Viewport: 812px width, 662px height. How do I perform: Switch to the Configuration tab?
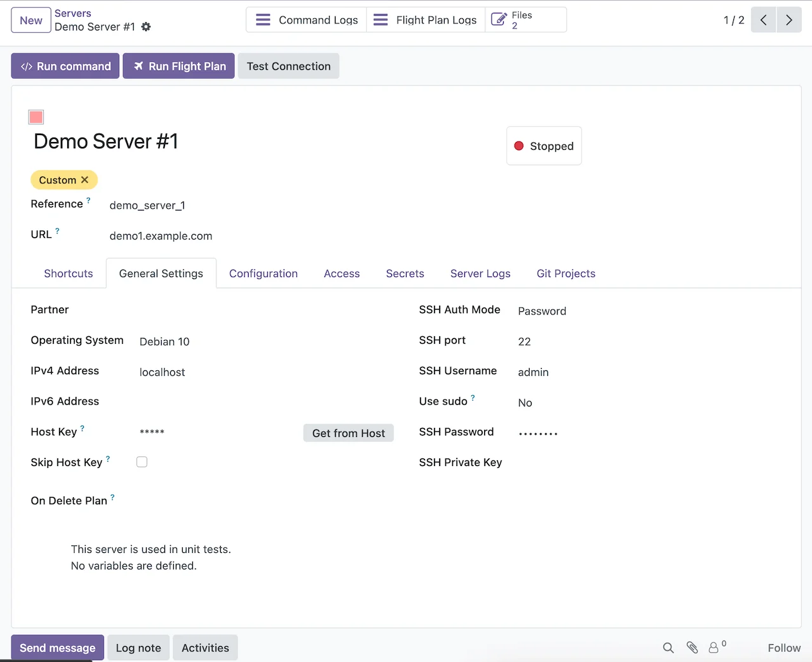click(263, 273)
